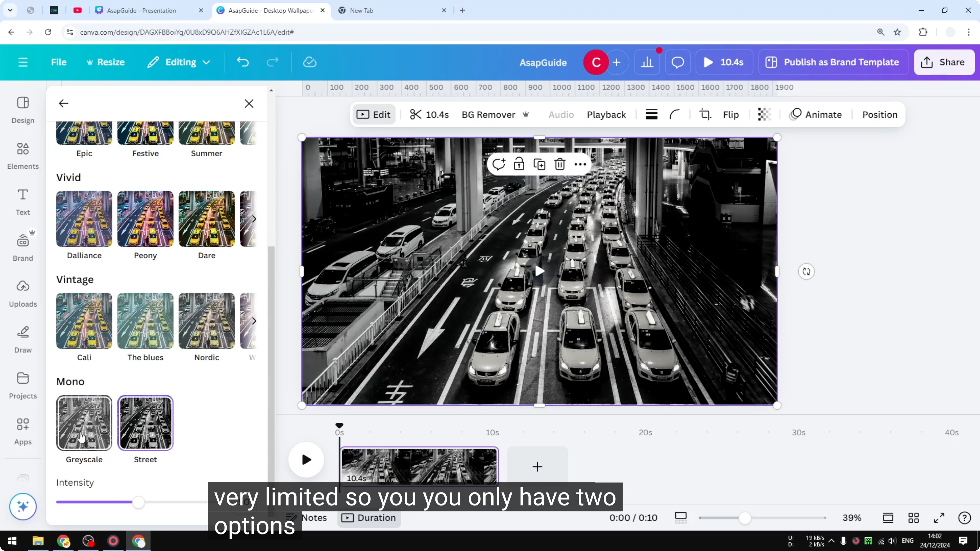Image resolution: width=980 pixels, height=551 pixels.
Task: Click the Share button
Action: coord(944,62)
